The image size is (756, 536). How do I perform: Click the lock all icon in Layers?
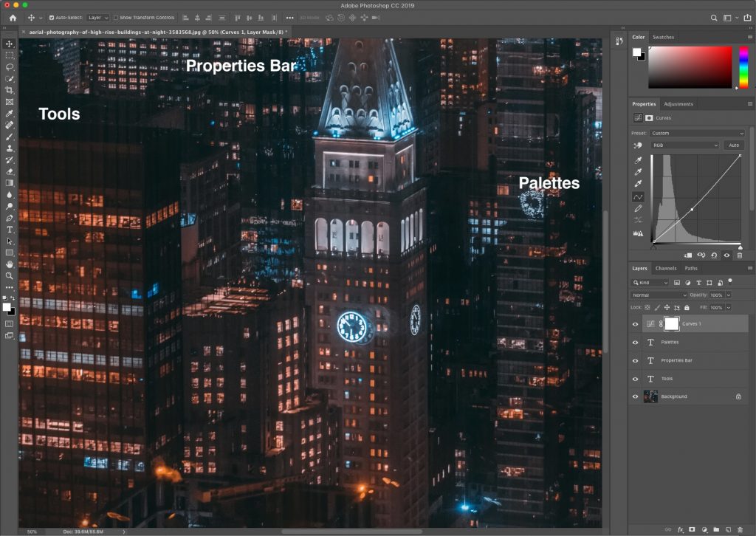coord(687,308)
